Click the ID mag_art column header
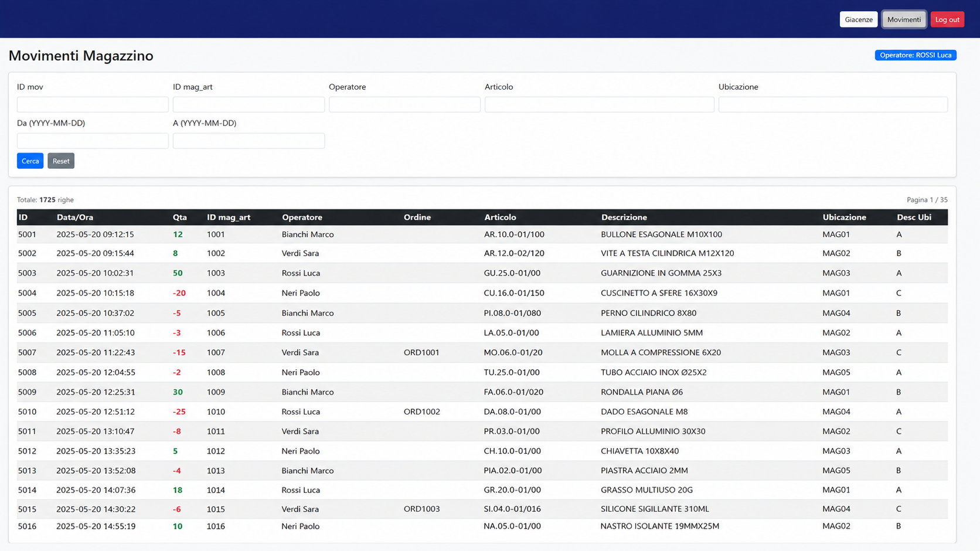The width and height of the screenshot is (980, 551). pyautogui.click(x=229, y=217)
